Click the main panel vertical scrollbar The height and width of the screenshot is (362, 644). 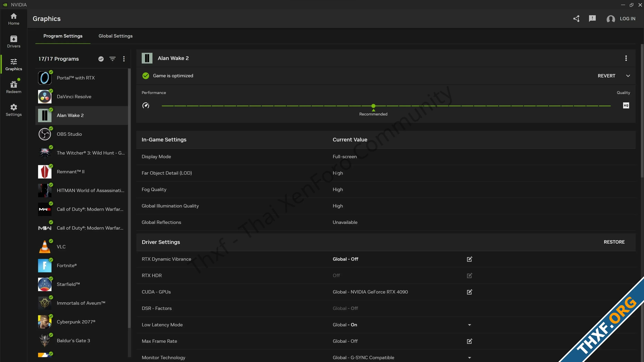point(642,111)
